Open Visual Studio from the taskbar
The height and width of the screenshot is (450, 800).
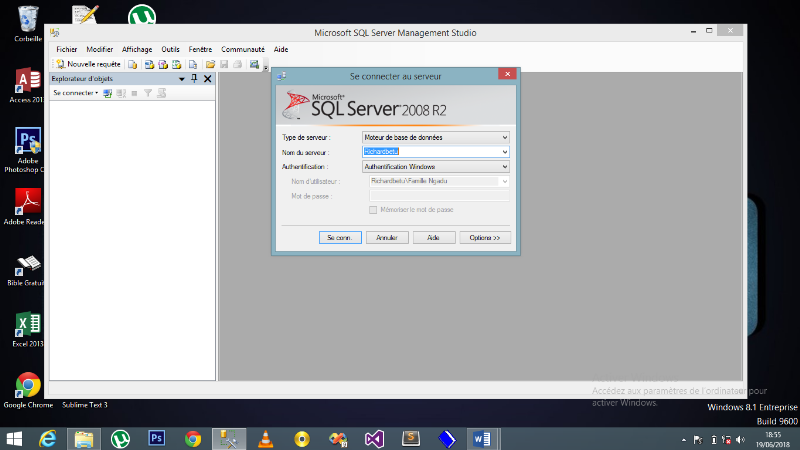[374, 438]
